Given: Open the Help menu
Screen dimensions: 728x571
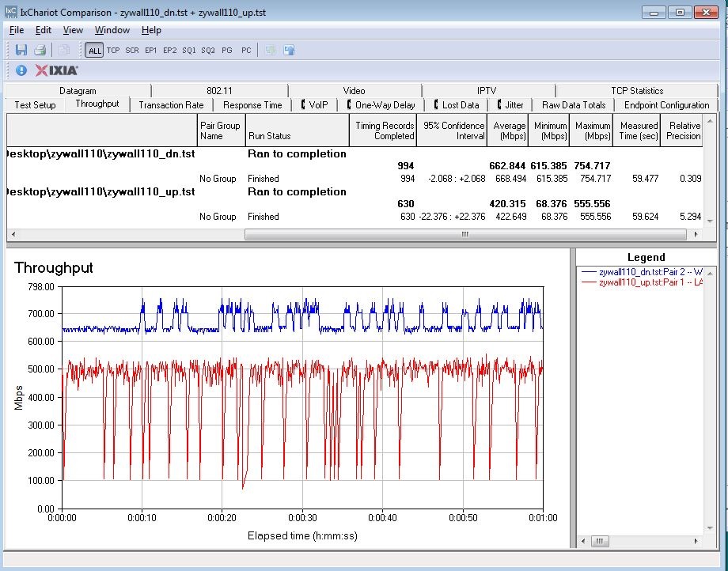Looking at the screenshot, I should pyautogui.click(x=151, y=30).
